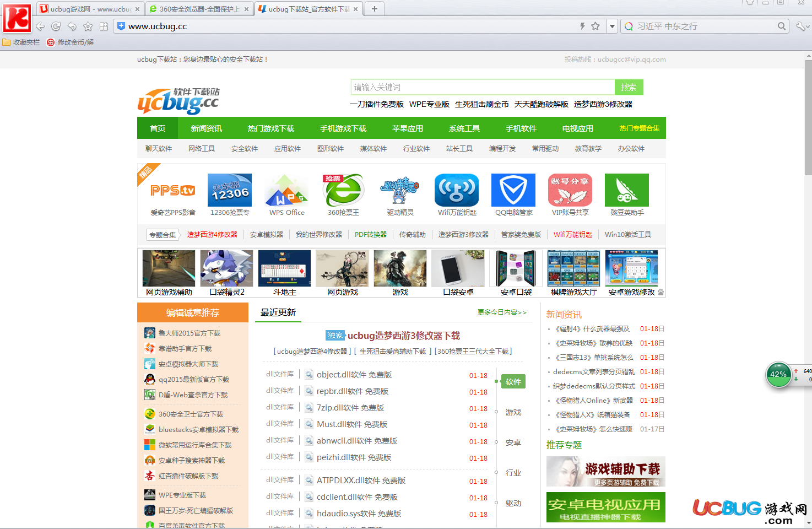
Task: Switch to ucbug游戏网 first tab
Action: [90, 9]
